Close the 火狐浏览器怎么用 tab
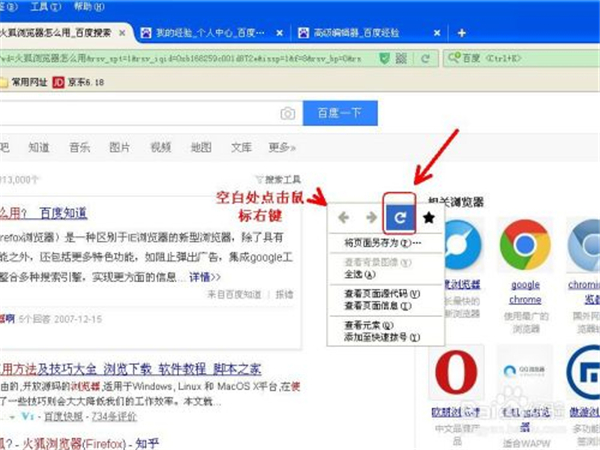This screenshot has width=600, height=450. [x=122, y=33]
